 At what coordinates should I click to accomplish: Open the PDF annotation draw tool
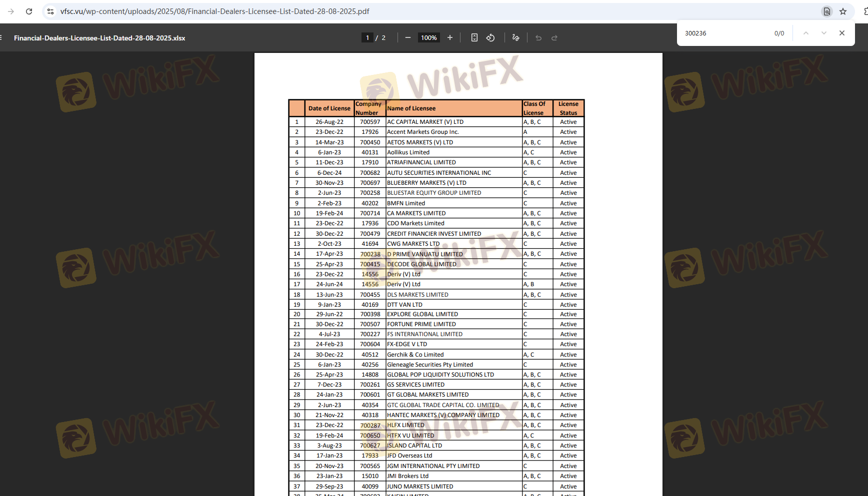coord(516,38)
